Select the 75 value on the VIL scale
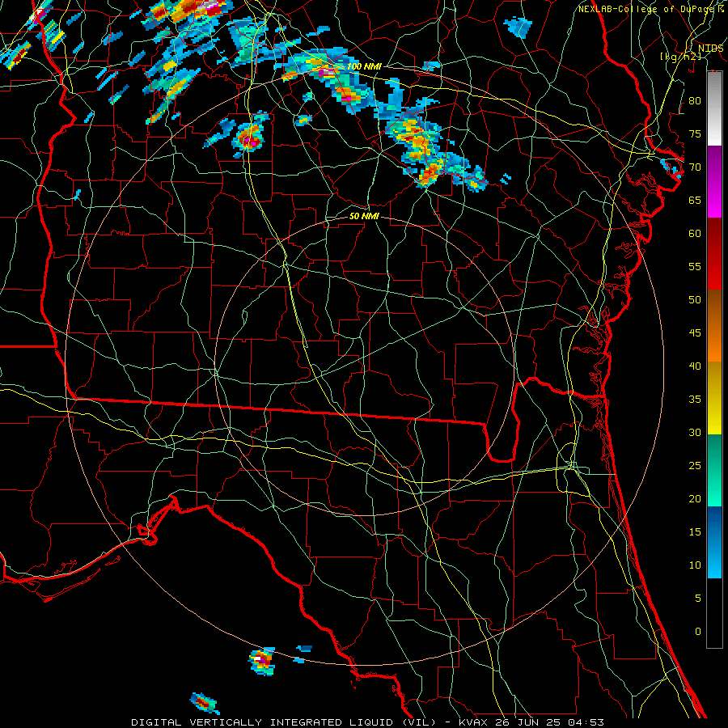Image resolution: width=728 pixels, height=728 pixels. pos(695,133)
